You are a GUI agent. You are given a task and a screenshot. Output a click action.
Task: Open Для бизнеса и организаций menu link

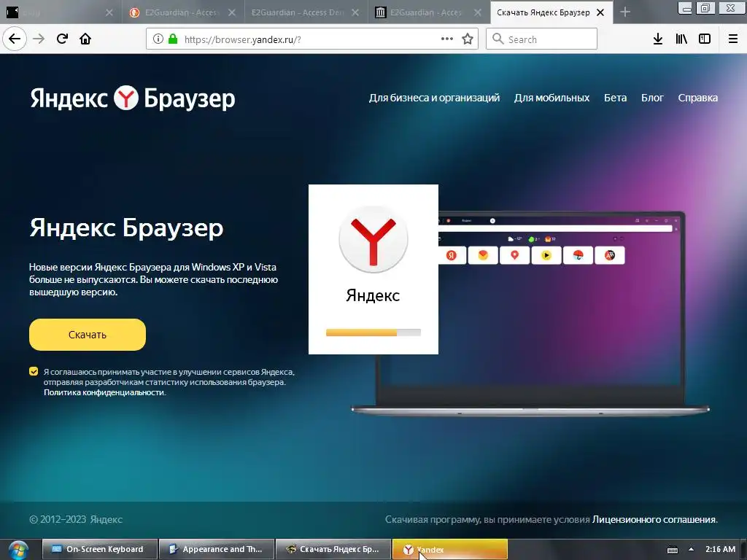pos(434,98)
